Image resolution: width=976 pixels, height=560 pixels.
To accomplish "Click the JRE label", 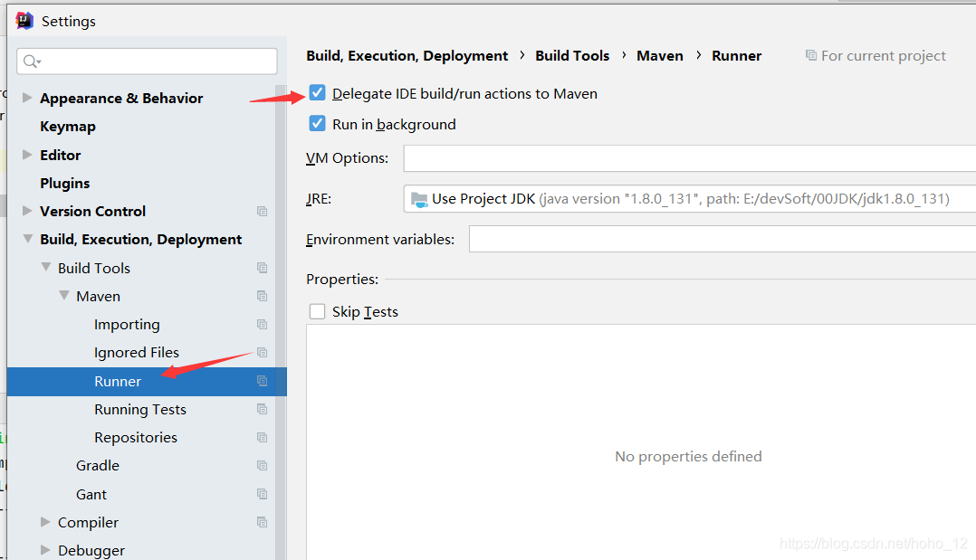I will (x=319, y=199).
